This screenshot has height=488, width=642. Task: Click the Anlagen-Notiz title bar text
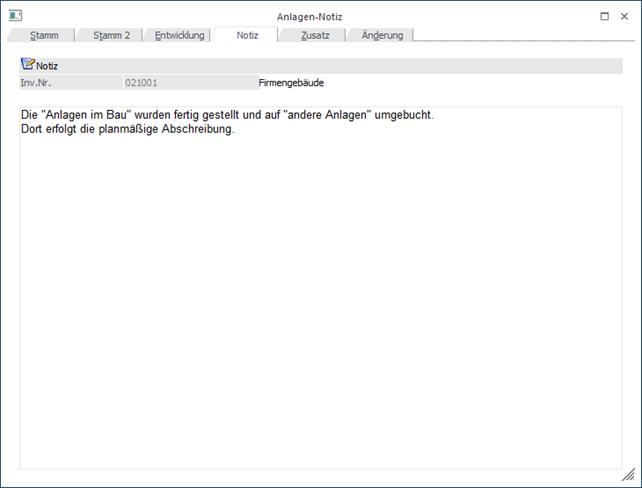coord(309,16)
